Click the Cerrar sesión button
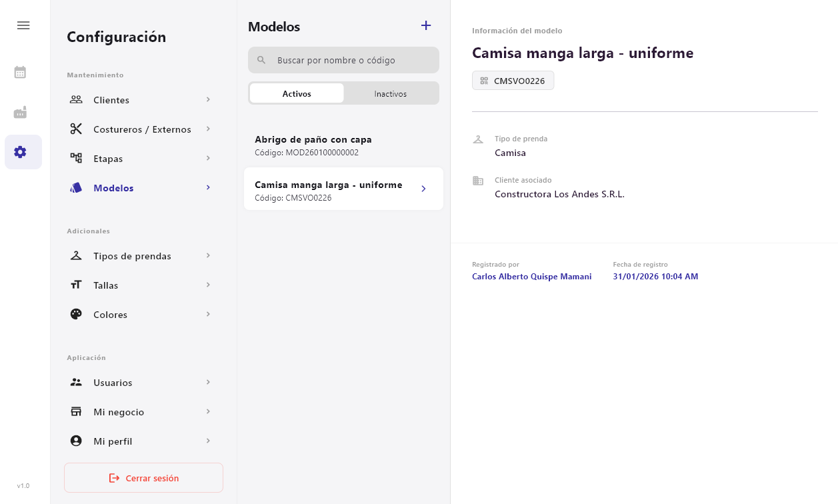838x504 pixels. [x=143, y=478]
